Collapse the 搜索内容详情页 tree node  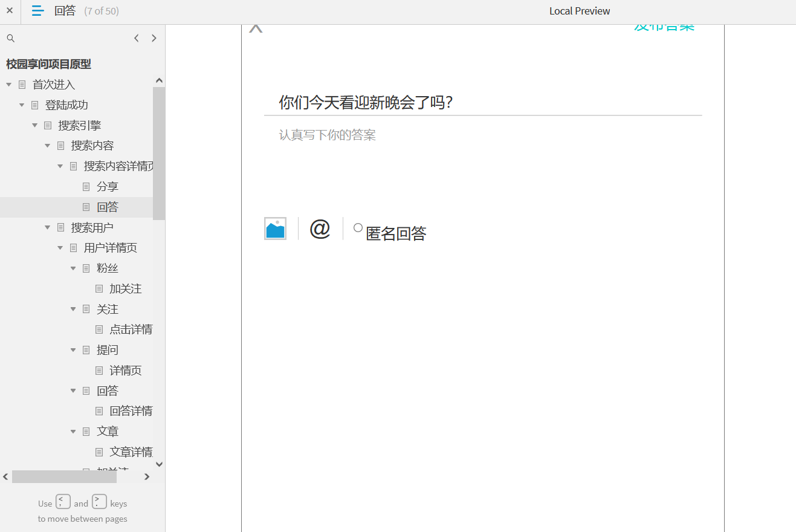tap(60, 166)
